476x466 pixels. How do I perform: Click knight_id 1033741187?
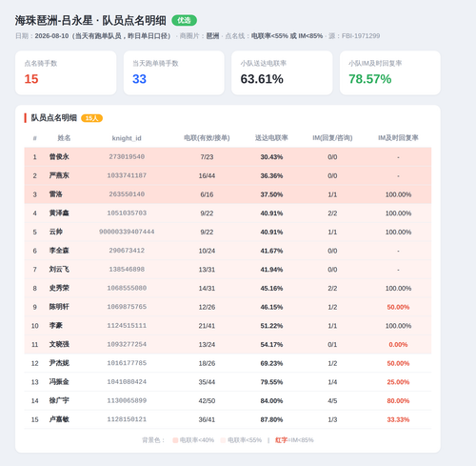(x=127, y=175)
